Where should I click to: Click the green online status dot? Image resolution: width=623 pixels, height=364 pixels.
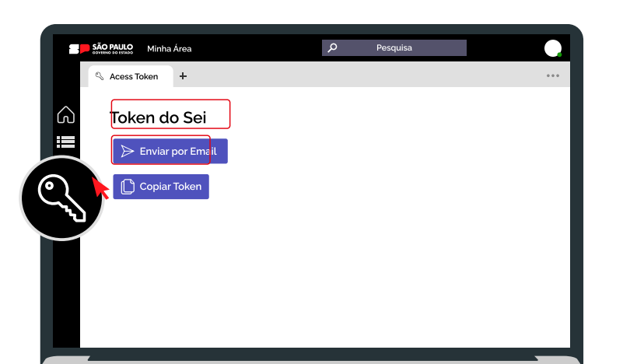pyautogui.click(x=559, y=54)
